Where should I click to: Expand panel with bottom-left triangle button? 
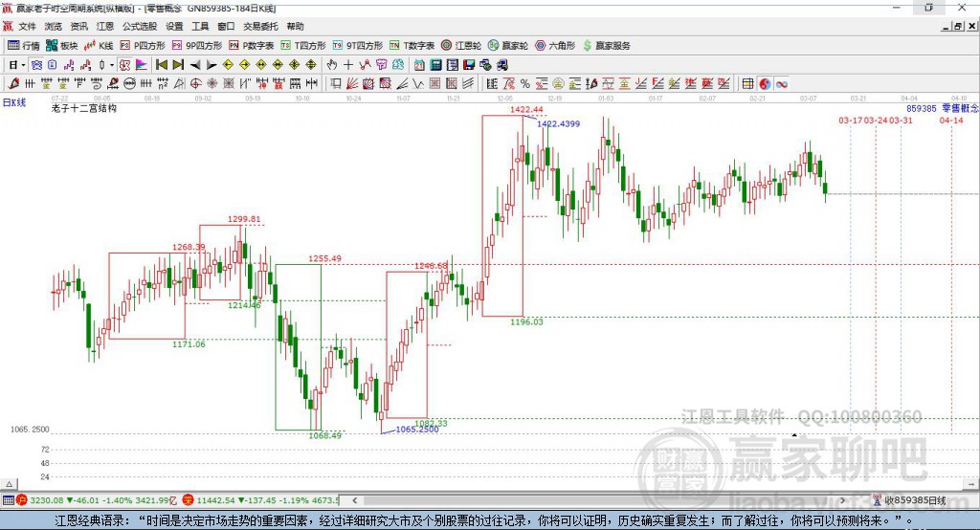[9, 484]
